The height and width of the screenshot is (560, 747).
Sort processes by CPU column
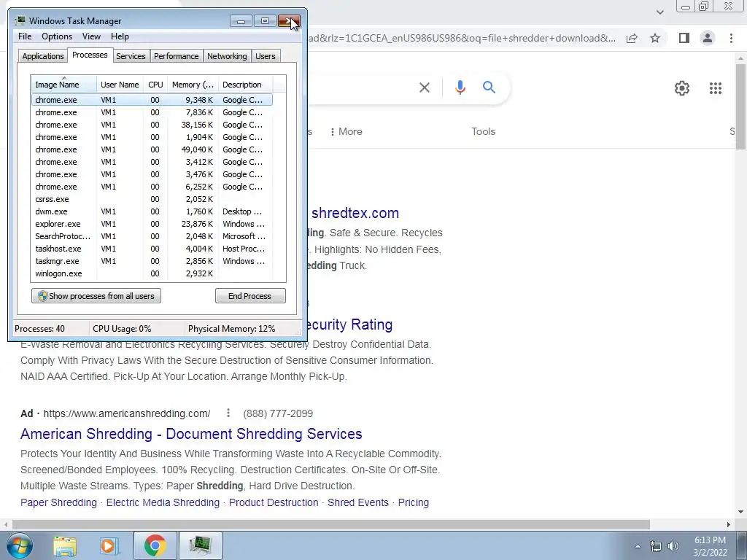[x=155, y=85]
